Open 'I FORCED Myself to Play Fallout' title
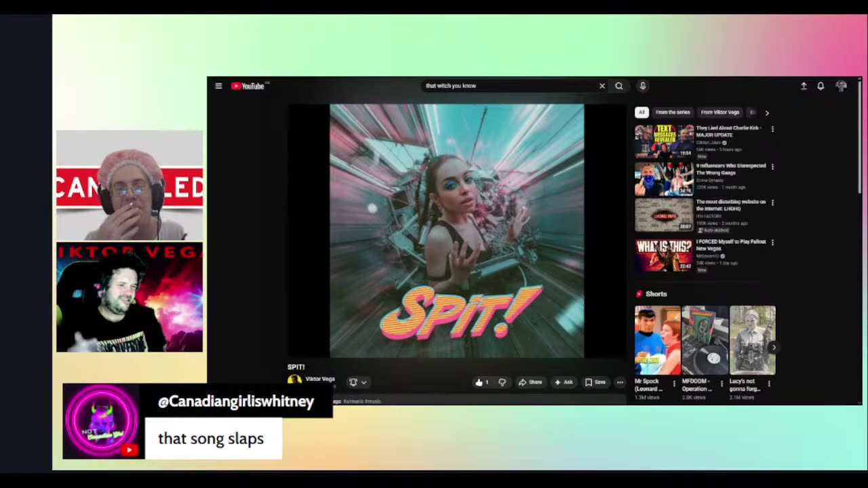This screenshot has width=868, height=488. point(730,245)
